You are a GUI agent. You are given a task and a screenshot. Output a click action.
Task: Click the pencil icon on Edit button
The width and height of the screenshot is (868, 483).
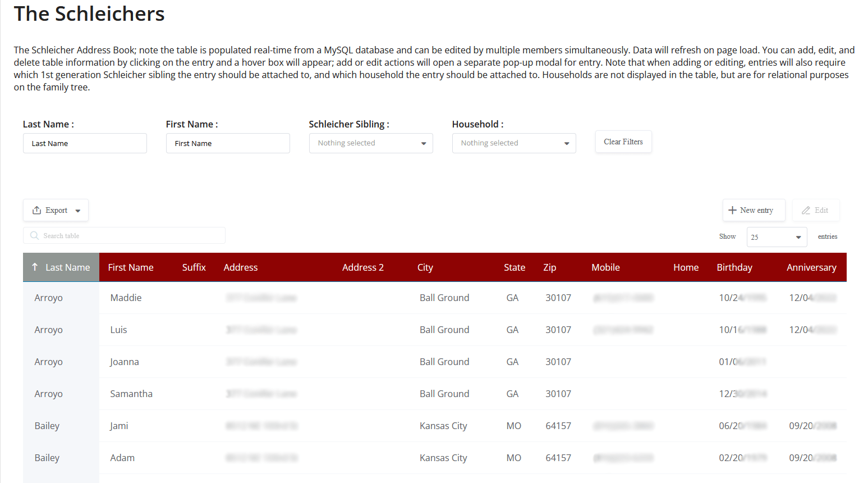[x=806, y=210]
